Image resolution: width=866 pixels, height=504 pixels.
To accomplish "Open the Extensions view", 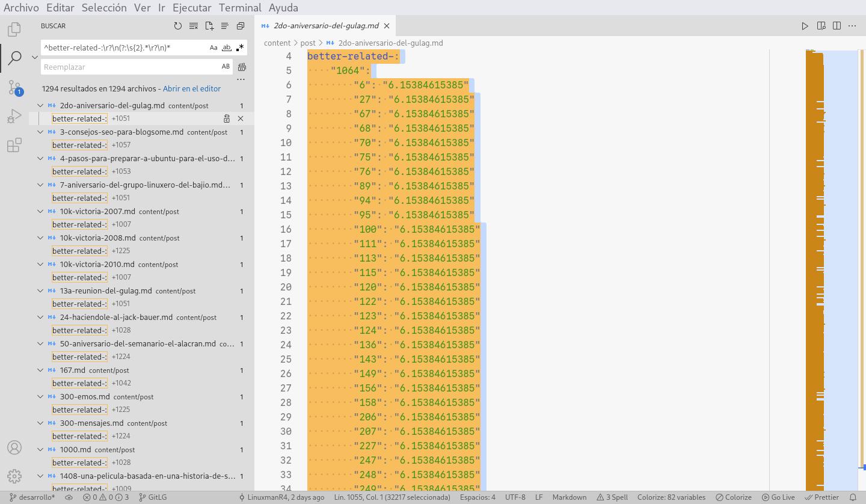I will tap(14, 145).
